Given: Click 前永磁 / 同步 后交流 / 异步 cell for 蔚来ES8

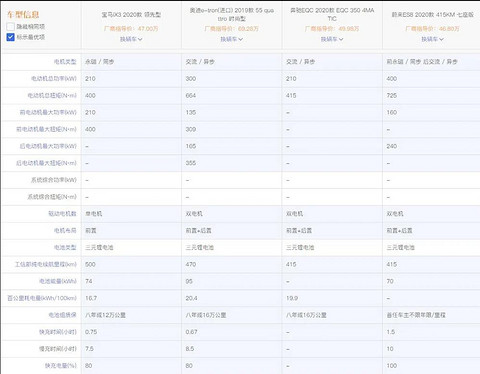Looking at the screenshot, I should [x=422, y=62].
